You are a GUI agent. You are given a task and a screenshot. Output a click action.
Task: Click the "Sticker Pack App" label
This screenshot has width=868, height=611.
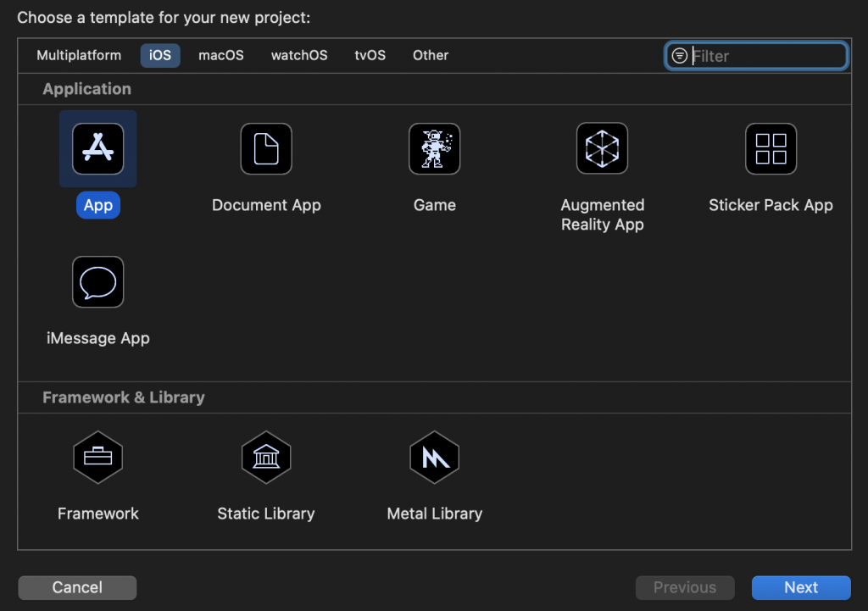click(771, 205)
